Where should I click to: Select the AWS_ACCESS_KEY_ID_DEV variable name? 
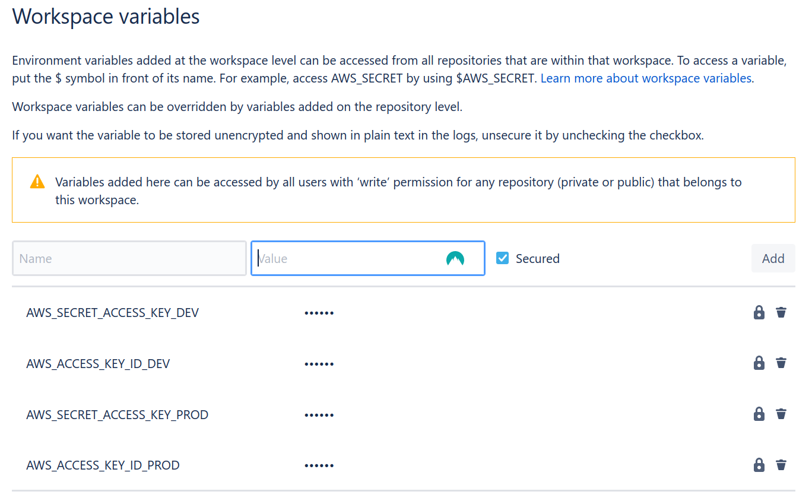[98, 364]
